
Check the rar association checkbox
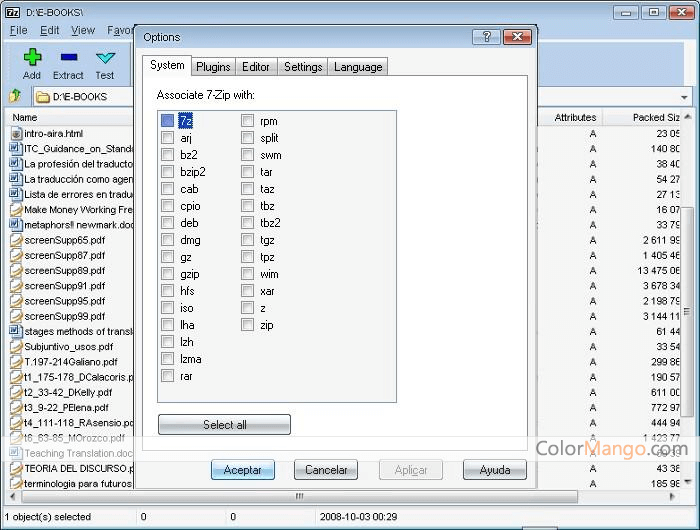(167, 376)
